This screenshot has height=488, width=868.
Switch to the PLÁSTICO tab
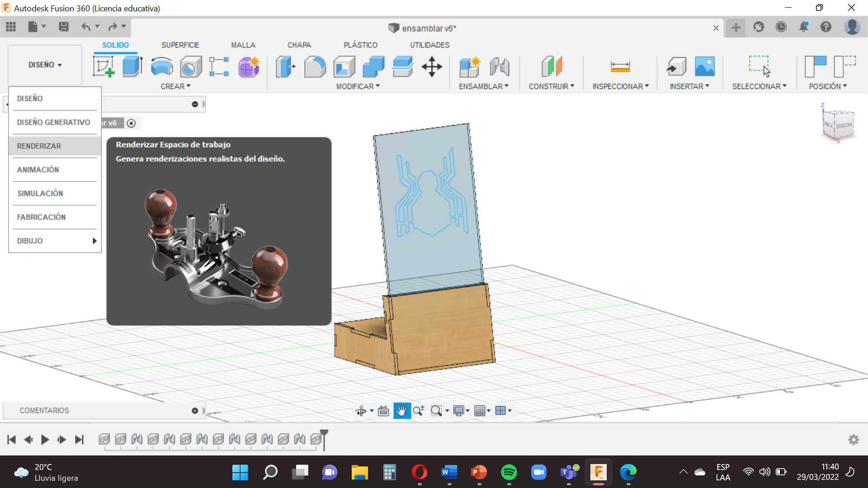coord(360,45)
